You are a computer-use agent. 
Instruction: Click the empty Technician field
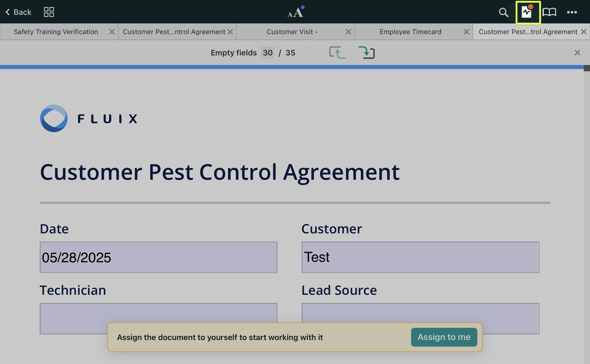[158, 312]
